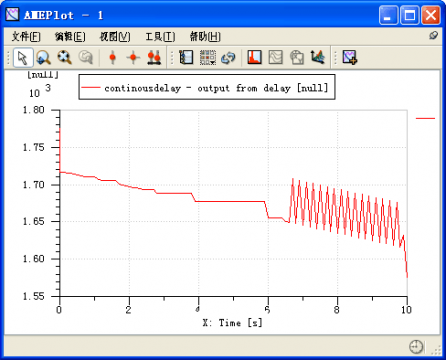446x360 pixels.
Task: Open the grid layout dropdown icon
Action: (208, 57)
